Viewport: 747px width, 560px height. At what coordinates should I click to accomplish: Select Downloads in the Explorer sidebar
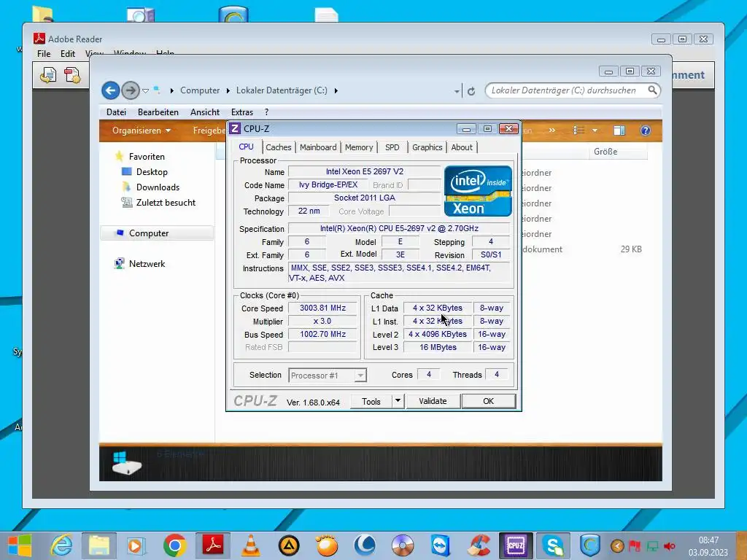[x=158, y=187]
